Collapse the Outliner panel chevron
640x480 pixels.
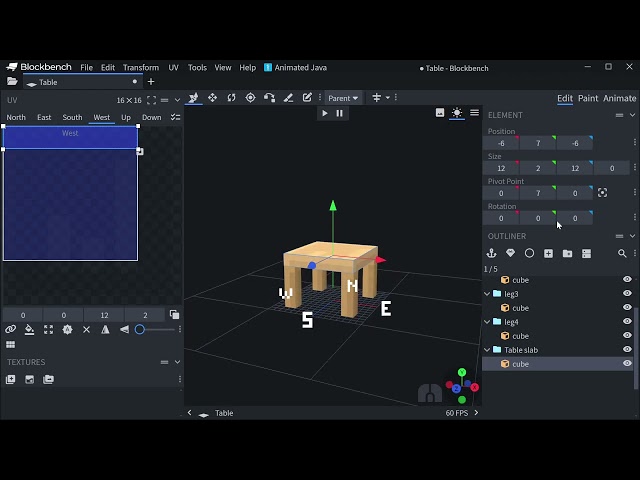point(632,236)
